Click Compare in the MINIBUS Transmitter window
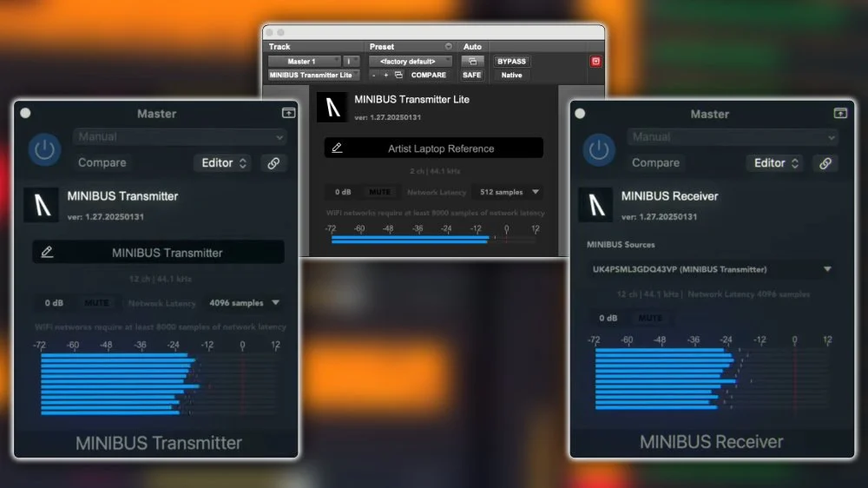This screenshot has height=488, width=868. (x=102, y=163)
